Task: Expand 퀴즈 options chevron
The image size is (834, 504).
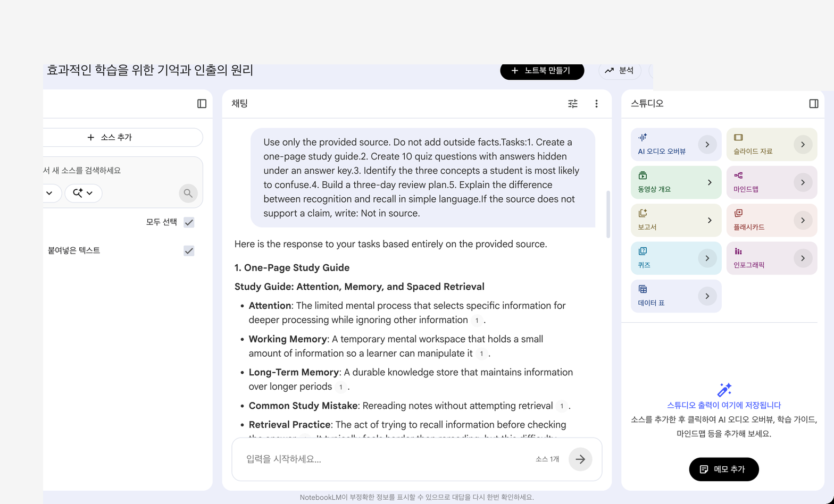Action: coord(707,258)
